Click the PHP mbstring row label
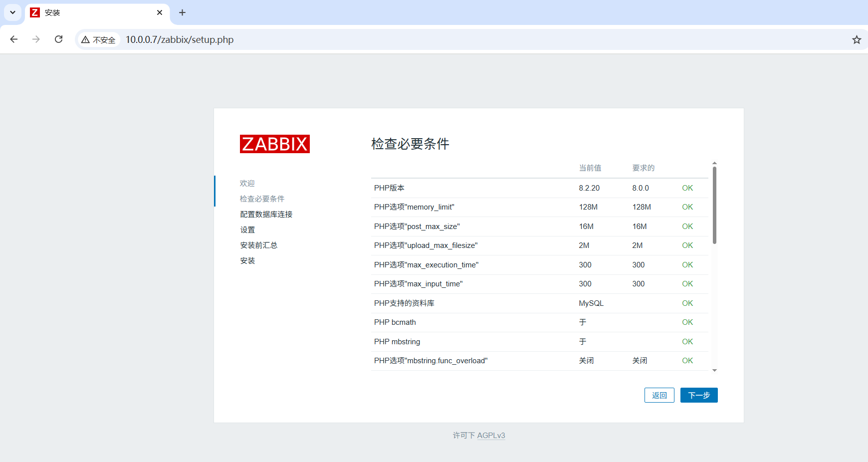The image size is (868, 462). [x=397, y=342]
